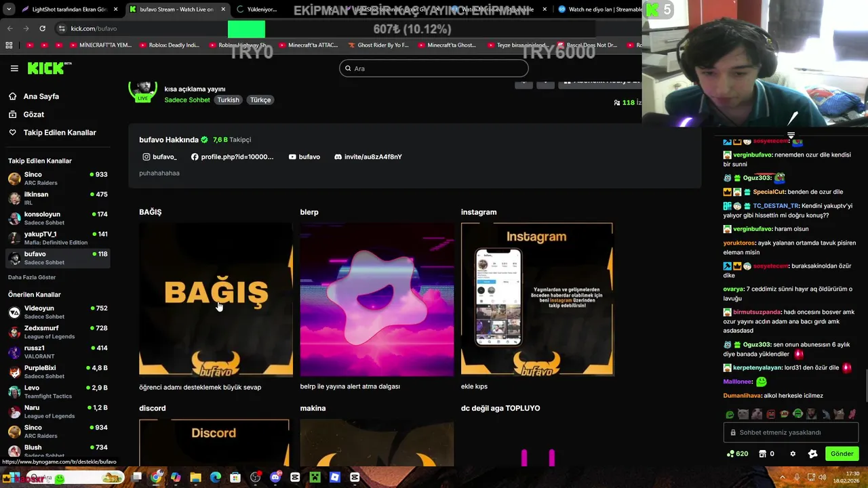Open Takip Edilen Kanallar in sidebar menu
Screen dimensions: 868x488
click(60, 133)
